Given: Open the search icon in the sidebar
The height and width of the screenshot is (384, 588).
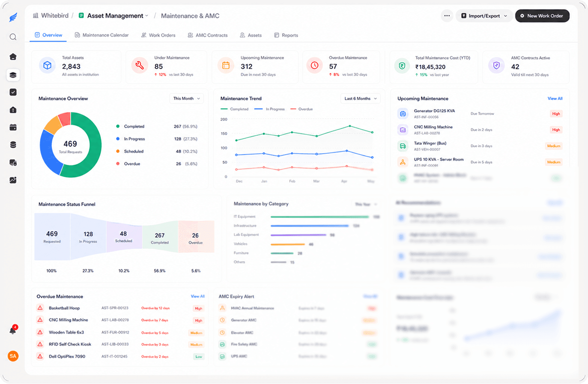Looking at the screenshot, I should point(13,37).
